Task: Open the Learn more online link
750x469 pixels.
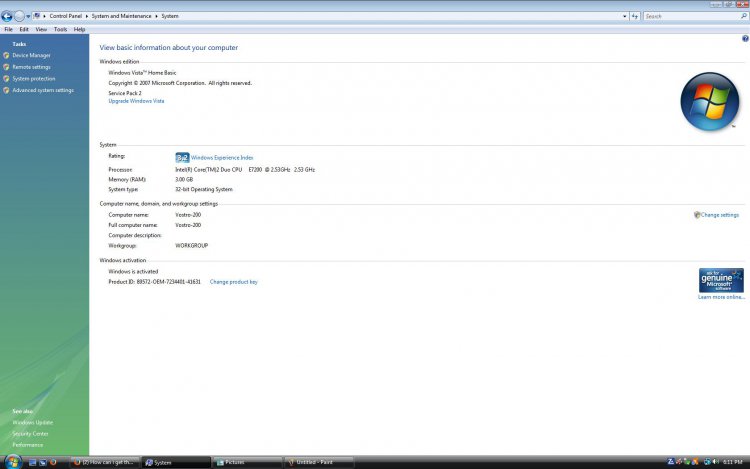Action: tap(721, 297)
